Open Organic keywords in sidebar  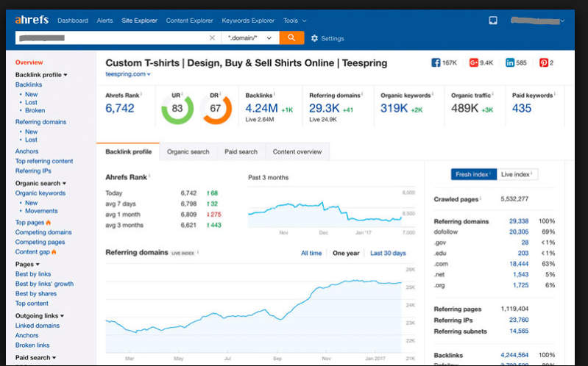[40, 193]
